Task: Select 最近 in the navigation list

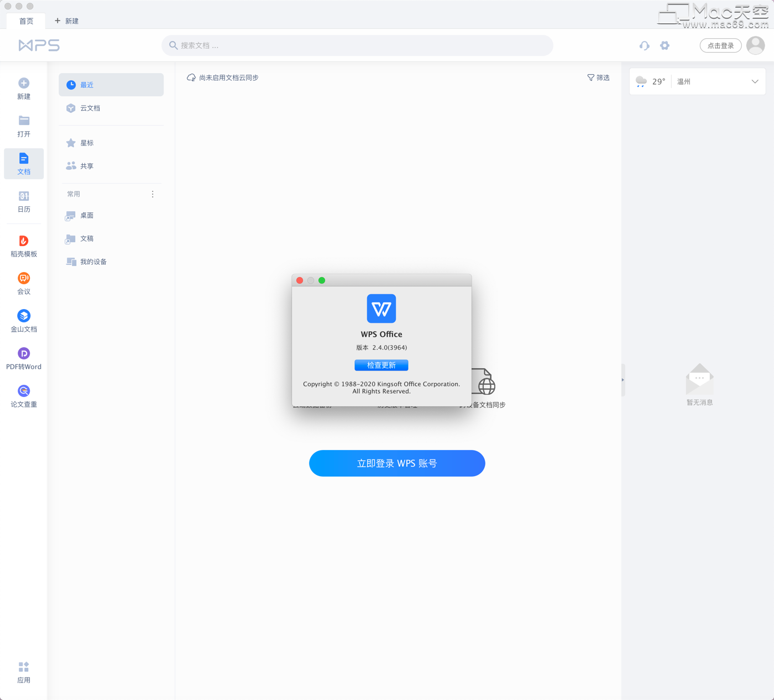Action: click(x=111, y=85)
